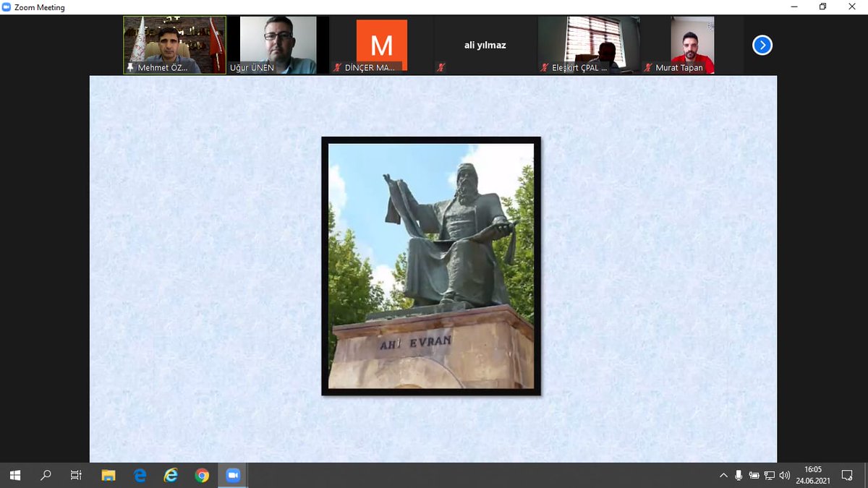
Task: Expand hidden system tray icons
Action: pyautogui.click(x=723, y=475)
